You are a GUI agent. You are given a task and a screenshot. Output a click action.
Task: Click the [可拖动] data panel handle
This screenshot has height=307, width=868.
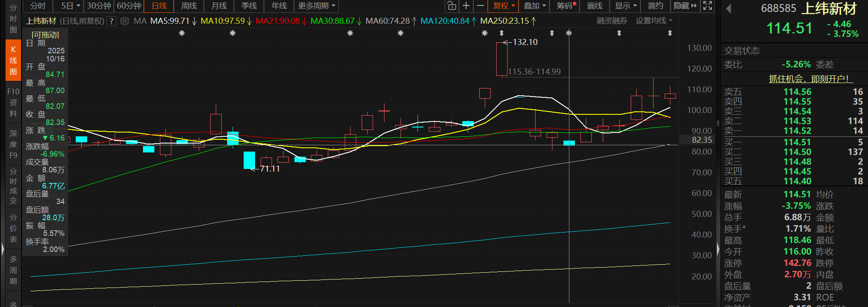point(45,35)
